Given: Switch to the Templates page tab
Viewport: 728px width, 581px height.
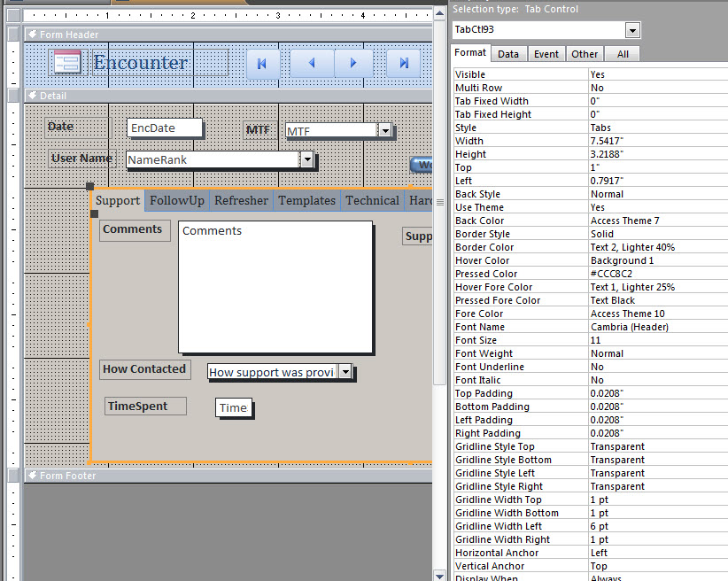Looking at the screenshot, I should point(306,200).
